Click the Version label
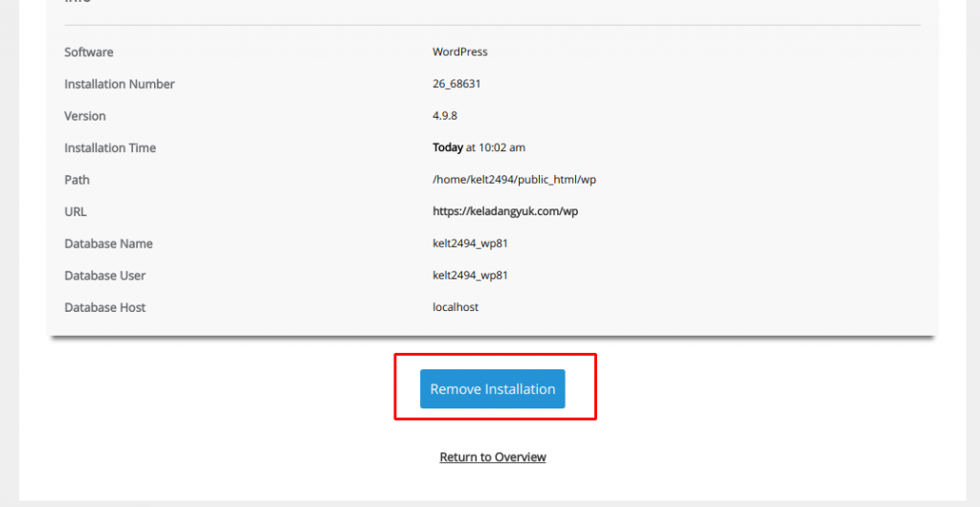The image size is (980, 507). (85, 116)
